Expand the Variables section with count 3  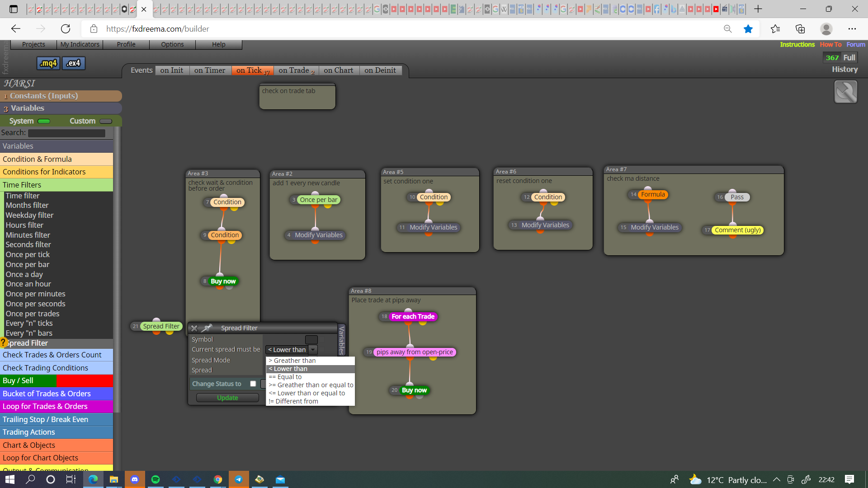tap(61, 108)
